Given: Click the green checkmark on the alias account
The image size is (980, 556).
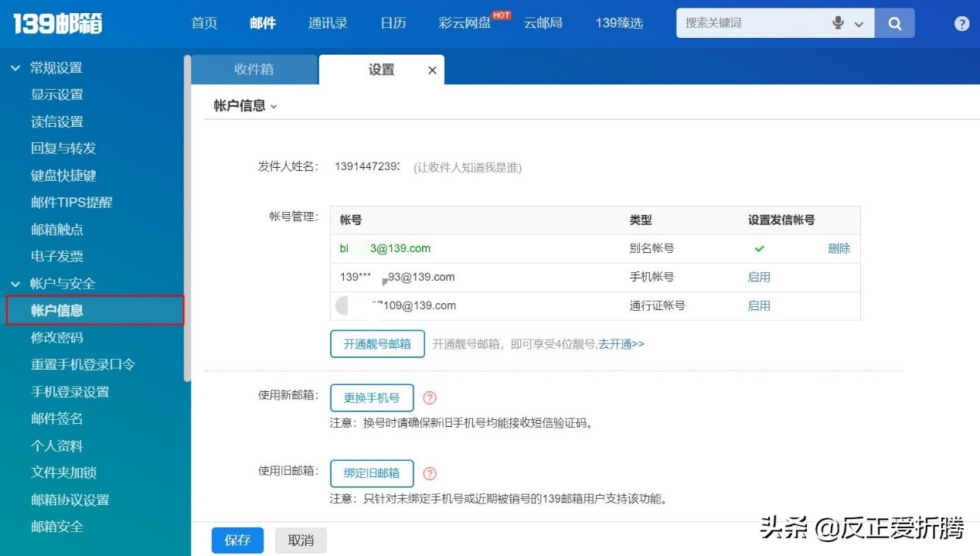Looking at the screenshot, I should [759, 248].
